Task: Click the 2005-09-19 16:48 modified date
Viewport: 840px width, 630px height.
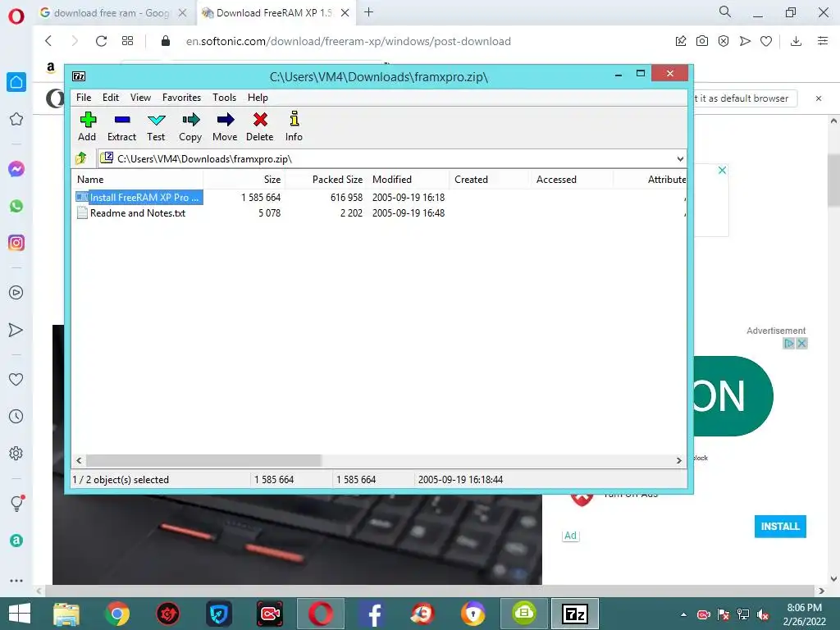Action: [409, 212]
